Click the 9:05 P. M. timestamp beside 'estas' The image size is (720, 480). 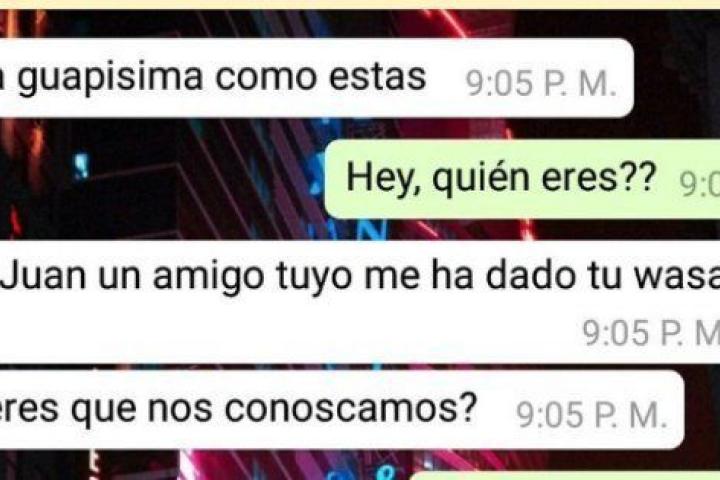click(x=541, y=84)
